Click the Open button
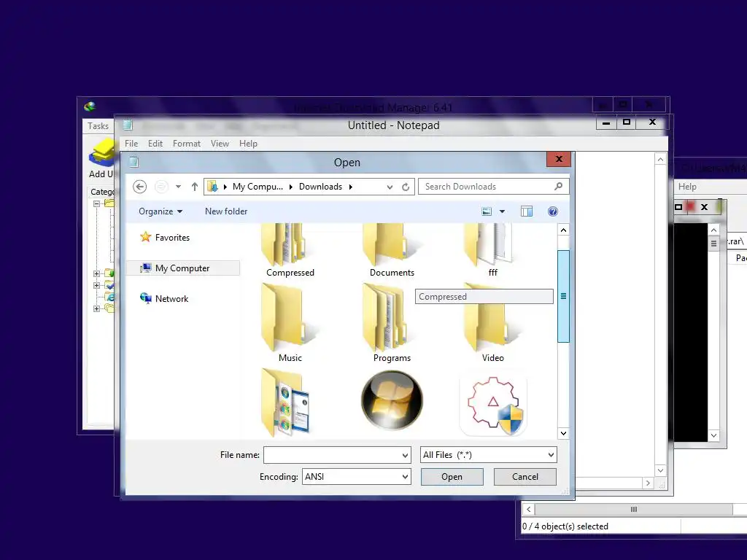The width and height of the screenshot is (747, 560). click(452, 477)
